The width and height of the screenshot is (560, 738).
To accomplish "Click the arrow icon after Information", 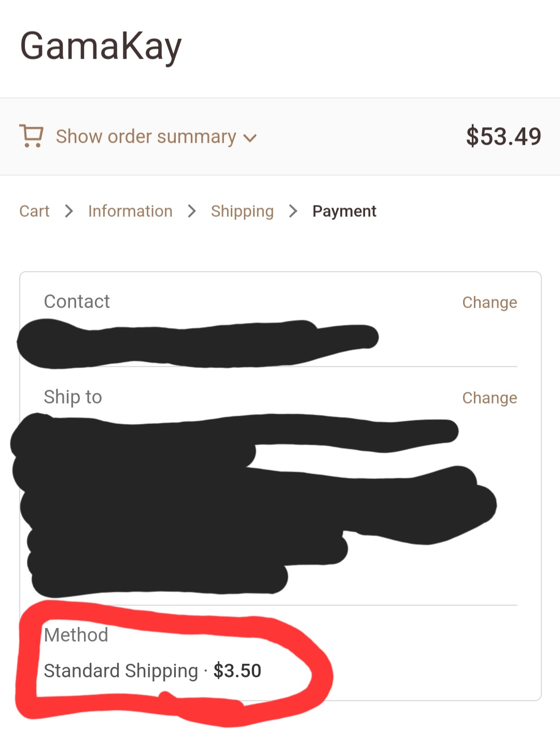I will (x=192, y=211).
